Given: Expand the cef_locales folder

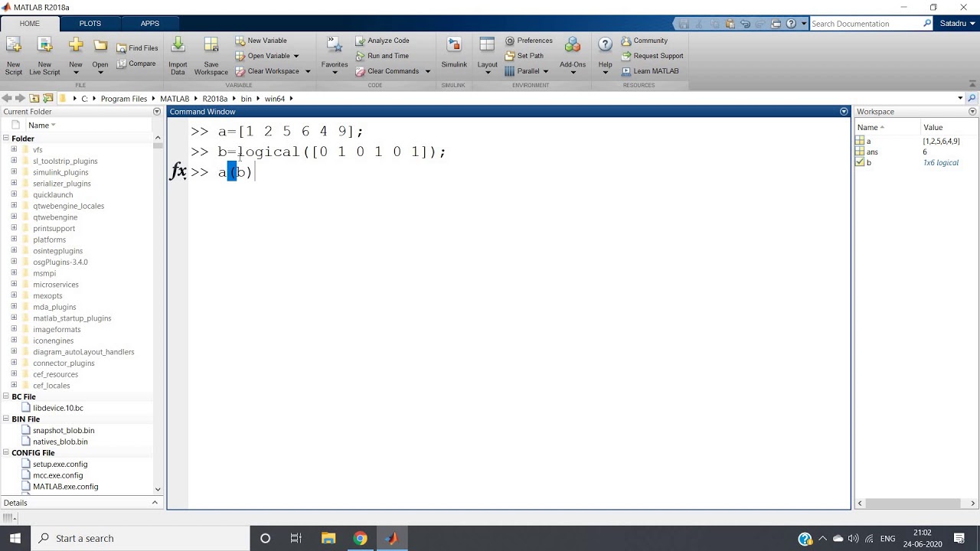Looking at the screenshot, I should point(14,386).
